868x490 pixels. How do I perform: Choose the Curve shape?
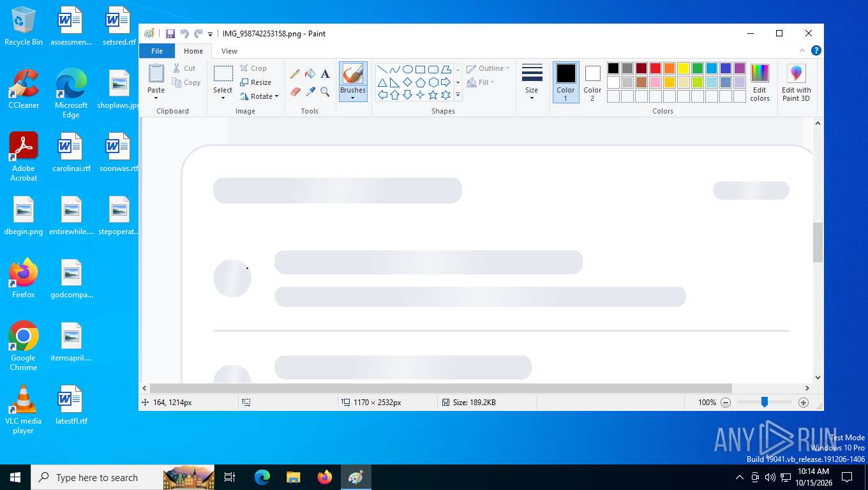coord(395,70)
